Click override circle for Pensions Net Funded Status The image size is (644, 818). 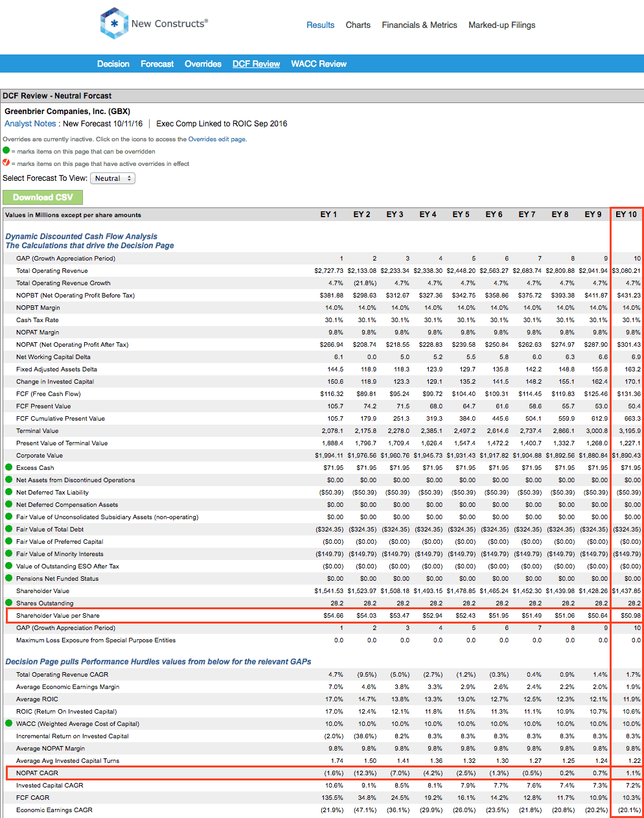click(8, 578)
